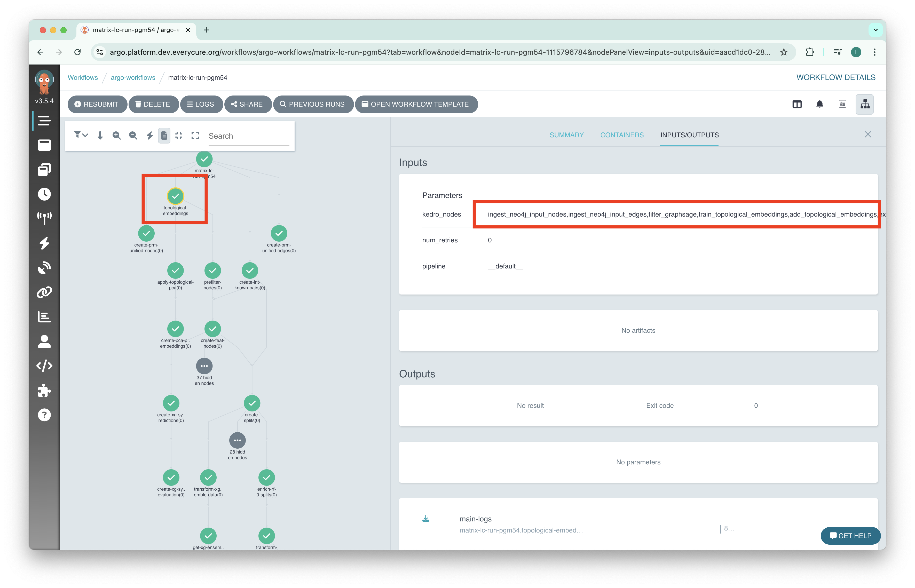Switch to the SUMMARY tab

566,135
